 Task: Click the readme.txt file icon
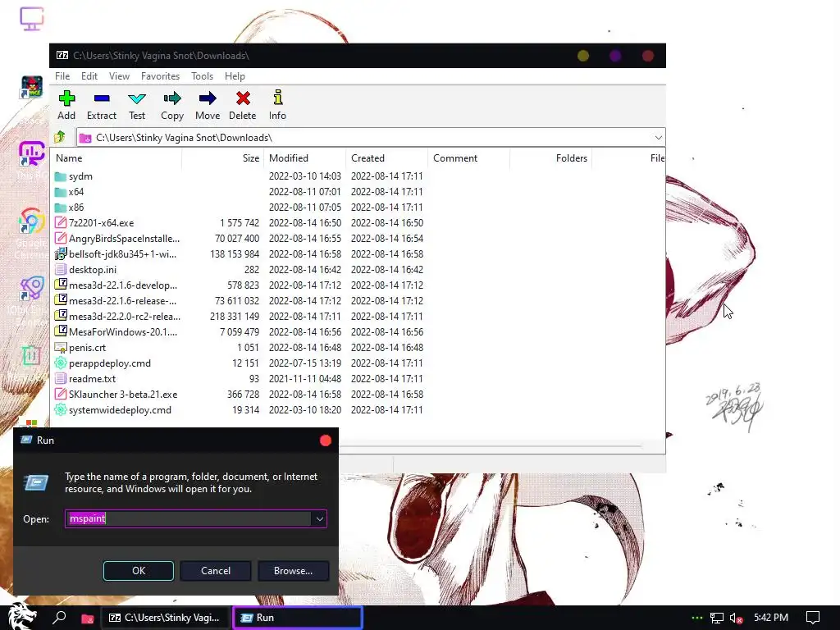61,379
